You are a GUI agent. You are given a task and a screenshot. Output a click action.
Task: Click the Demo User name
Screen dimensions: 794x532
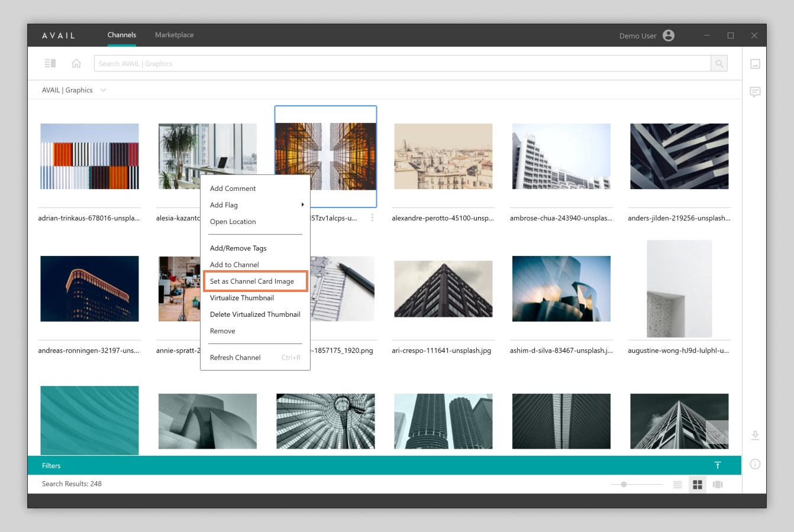(x=638, y=36)
